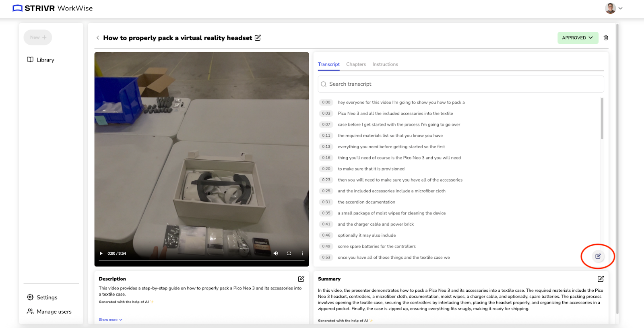Open the APPROVED status dropdown
The height and width of the screenshot is (328, 644).
578,38
